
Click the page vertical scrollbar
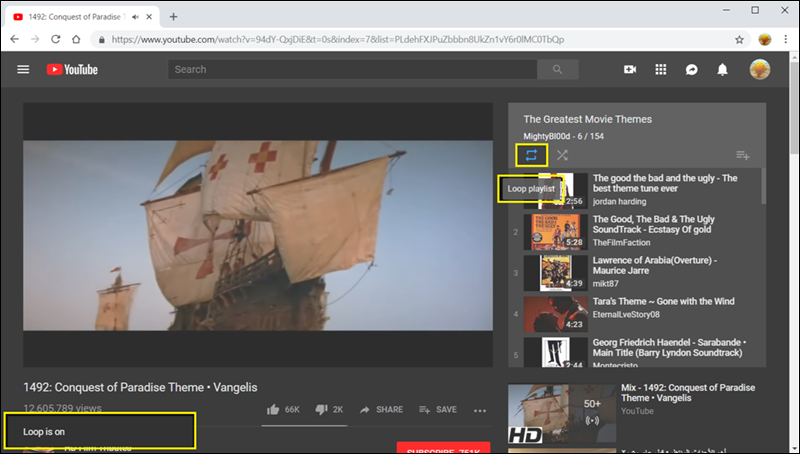coord(795,110)
